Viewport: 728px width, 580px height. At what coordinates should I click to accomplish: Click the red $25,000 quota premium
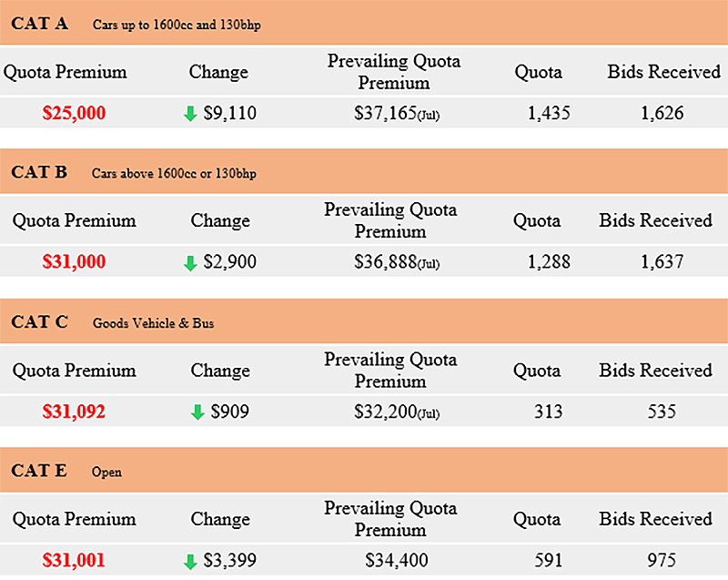(74, 114)
